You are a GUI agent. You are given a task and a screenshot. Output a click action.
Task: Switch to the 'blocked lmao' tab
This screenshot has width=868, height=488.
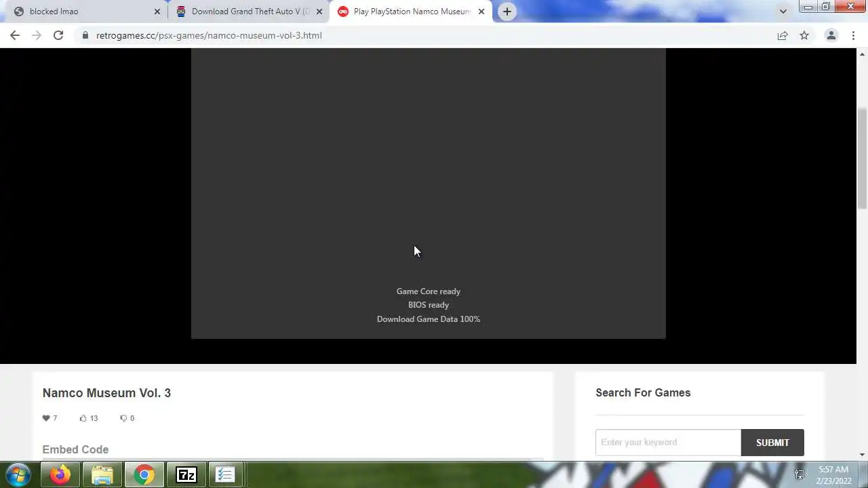[86, 12]
